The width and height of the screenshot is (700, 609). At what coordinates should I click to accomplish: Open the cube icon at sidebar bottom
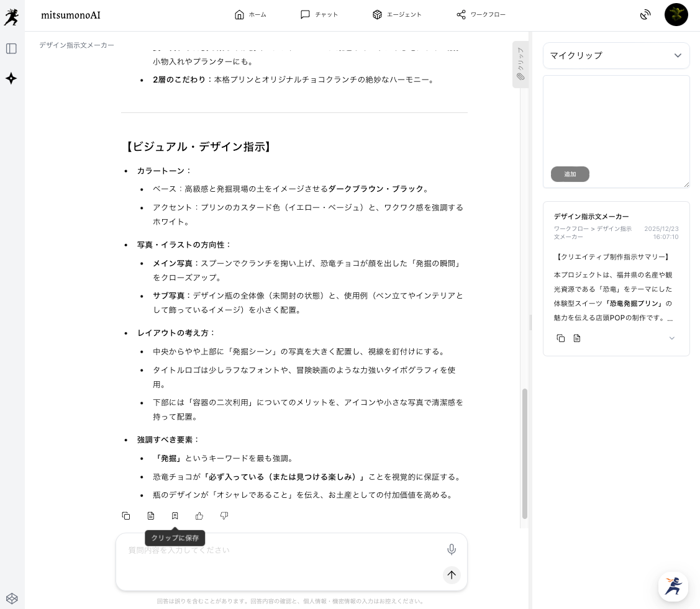(x=12, y=598)
